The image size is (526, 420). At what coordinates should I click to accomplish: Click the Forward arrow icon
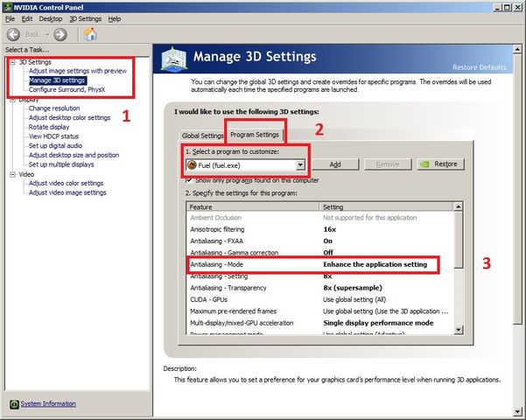pyautogui.click(x=60, y=34)
